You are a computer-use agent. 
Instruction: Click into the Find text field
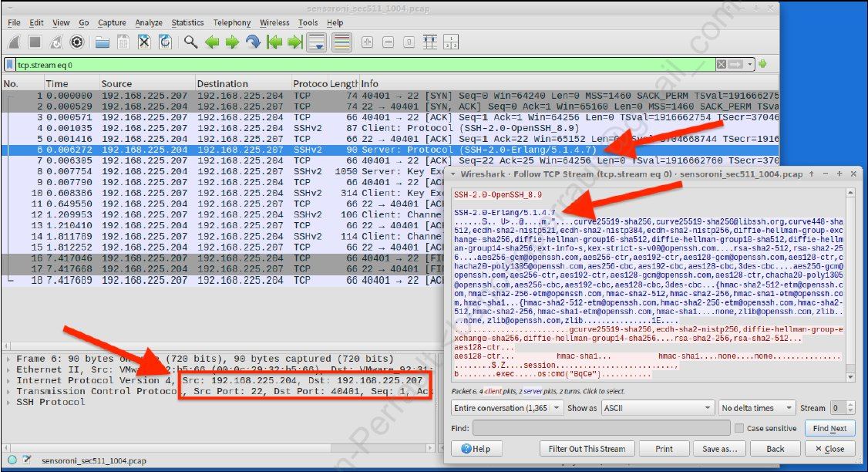pyautogui.click(x=601, y=428)
